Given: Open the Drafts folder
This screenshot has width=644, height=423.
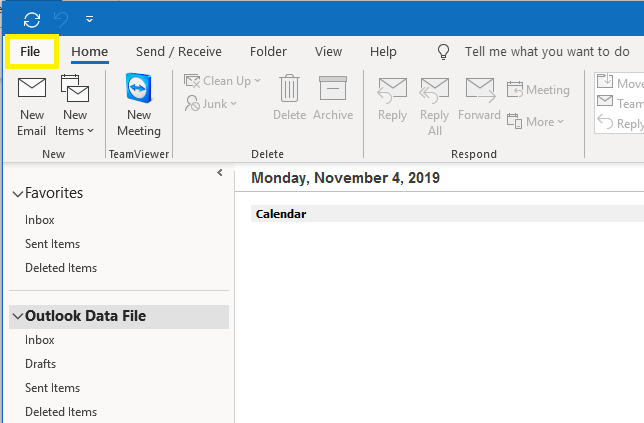Looking at the screenshot, I should (x=40, y=364).
